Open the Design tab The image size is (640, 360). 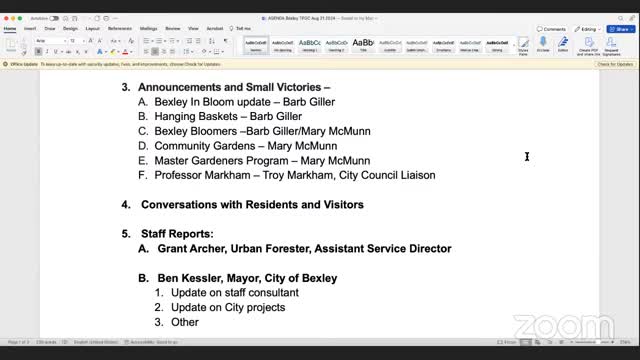click(x=70, y=29)
